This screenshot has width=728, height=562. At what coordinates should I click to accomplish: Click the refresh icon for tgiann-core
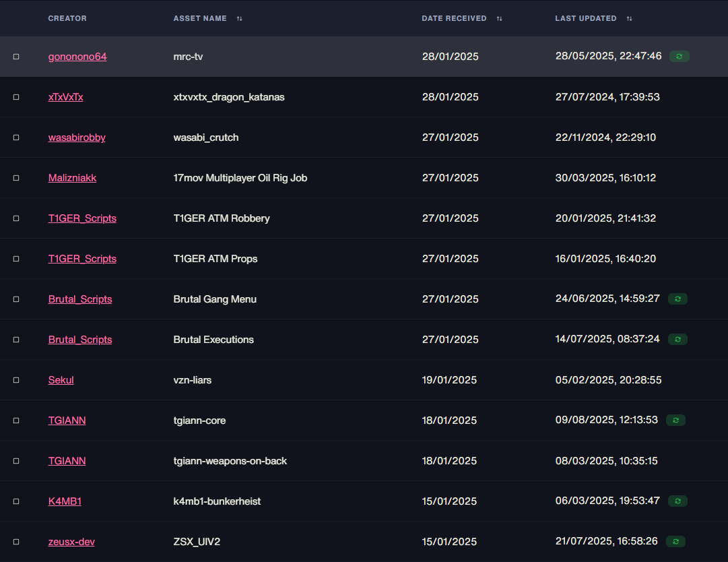click(x=675, y=420)
